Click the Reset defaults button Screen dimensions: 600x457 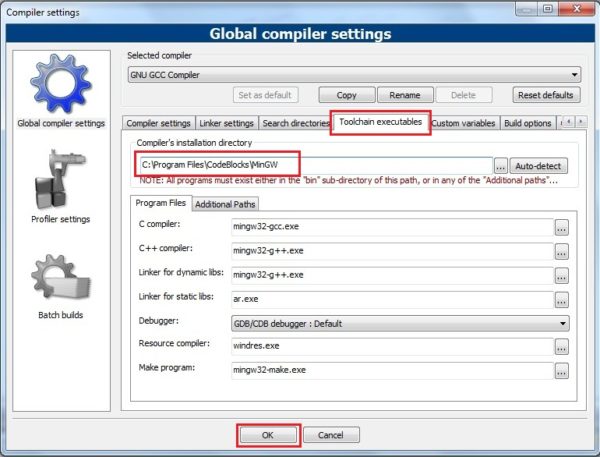[546, 95]
